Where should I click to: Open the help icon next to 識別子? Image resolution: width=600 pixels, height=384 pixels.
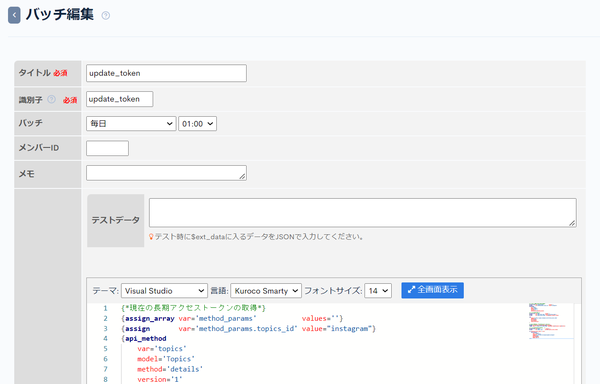tap(51, 99)
